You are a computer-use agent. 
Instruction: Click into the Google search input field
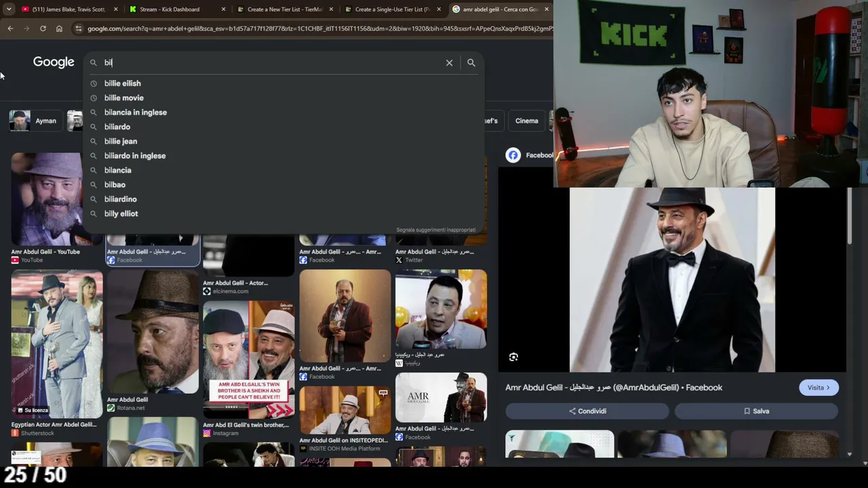(x=271, y=62)
